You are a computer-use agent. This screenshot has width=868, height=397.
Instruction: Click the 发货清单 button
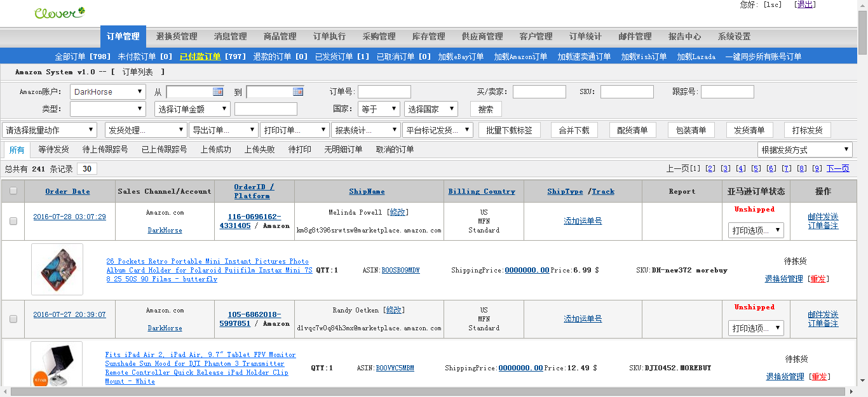pos(749,130)
